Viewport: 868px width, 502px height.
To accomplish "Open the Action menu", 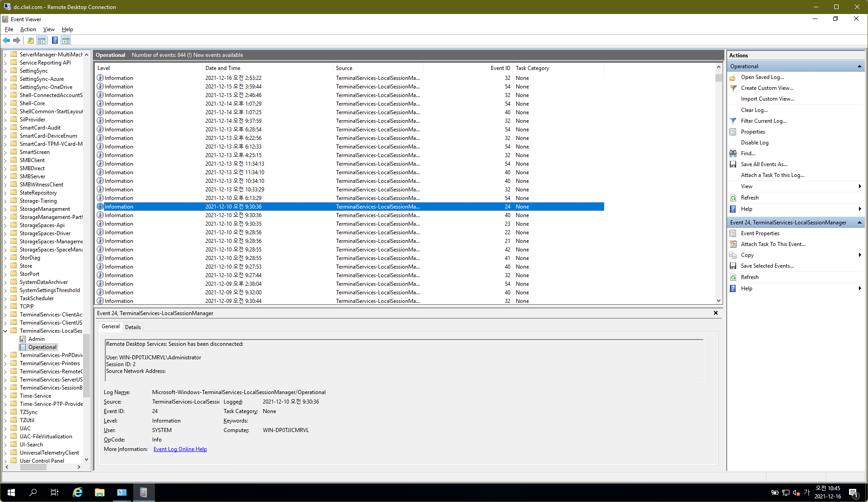I will point(28,29).
